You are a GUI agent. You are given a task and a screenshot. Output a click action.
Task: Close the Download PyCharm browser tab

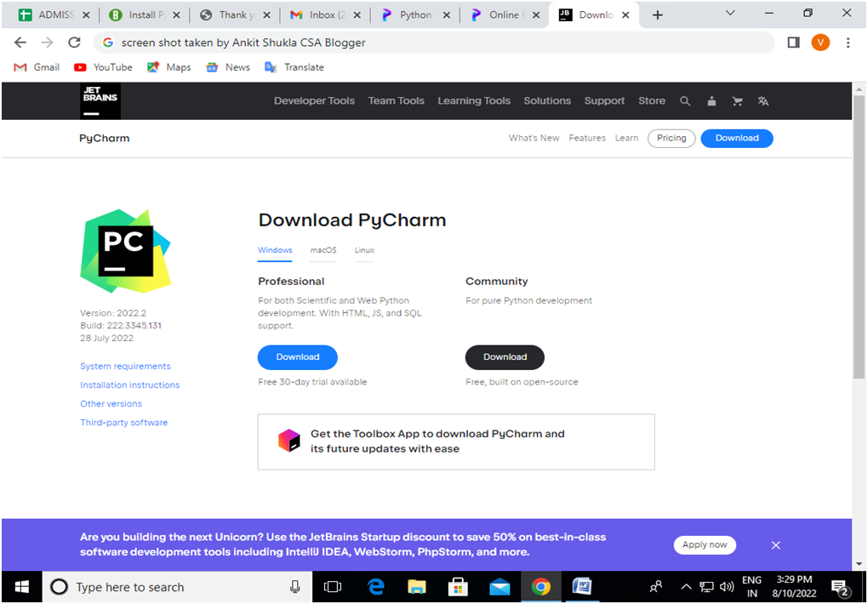(625, 15)
